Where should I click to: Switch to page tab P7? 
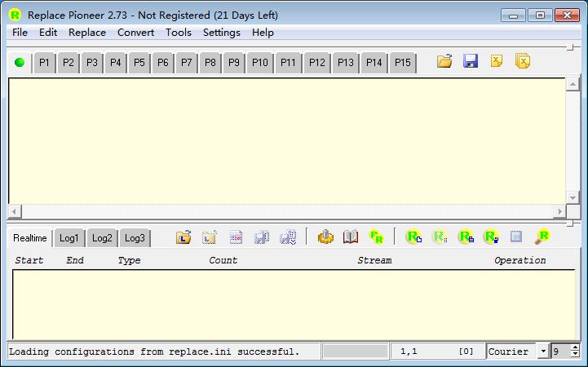(x=187, y=63)
